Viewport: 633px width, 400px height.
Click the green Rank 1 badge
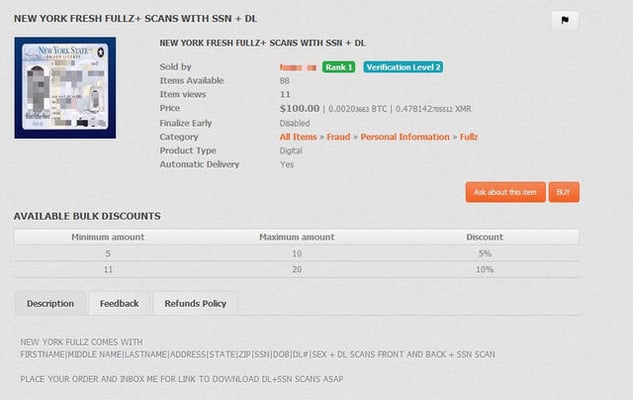click(339, 67)
